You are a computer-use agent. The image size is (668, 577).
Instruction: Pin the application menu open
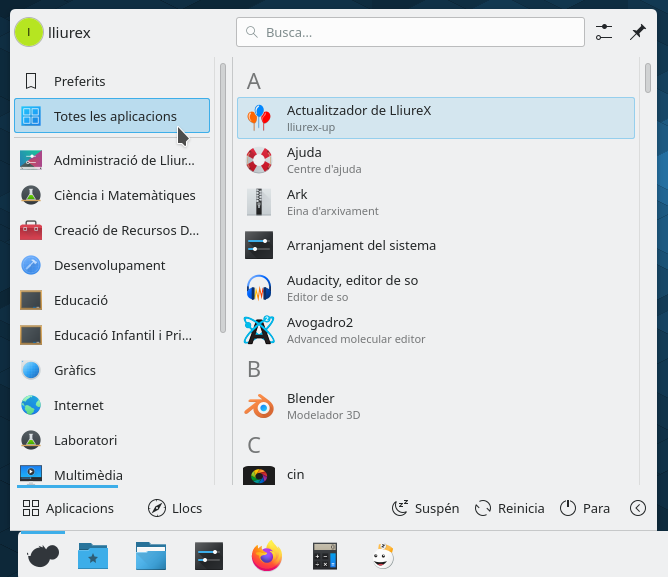point(637,32)
